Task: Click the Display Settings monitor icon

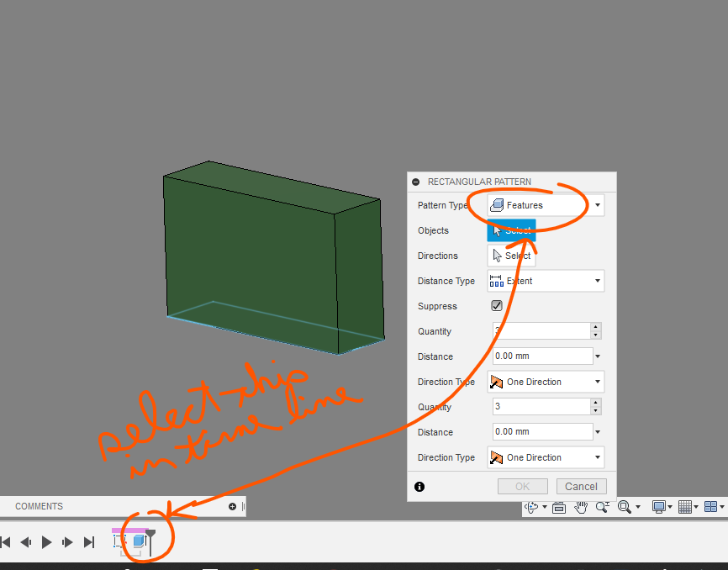Action: point(659,507)
